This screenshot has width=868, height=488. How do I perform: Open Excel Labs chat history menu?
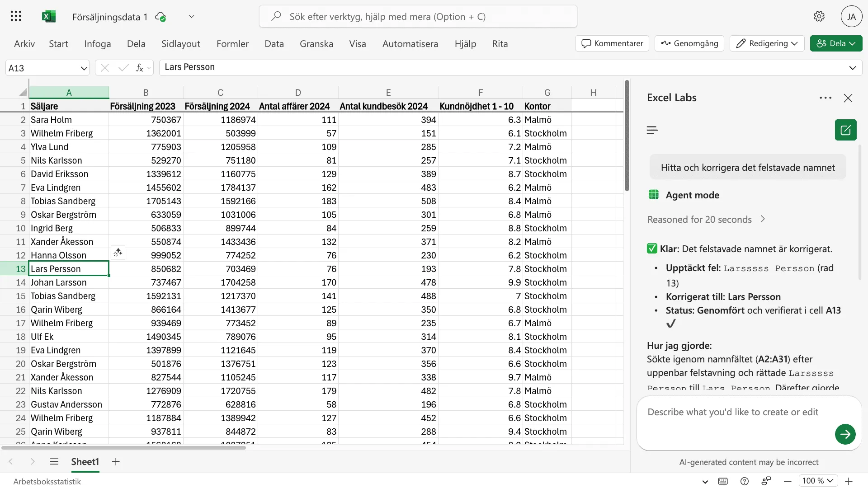coord(652,130)
